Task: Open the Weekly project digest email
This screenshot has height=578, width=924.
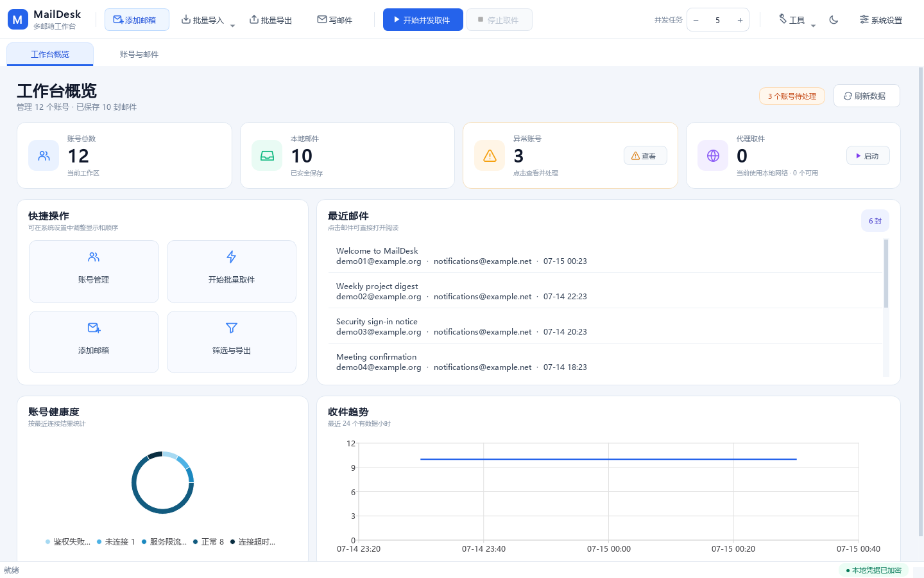Action: click(605, 291)
